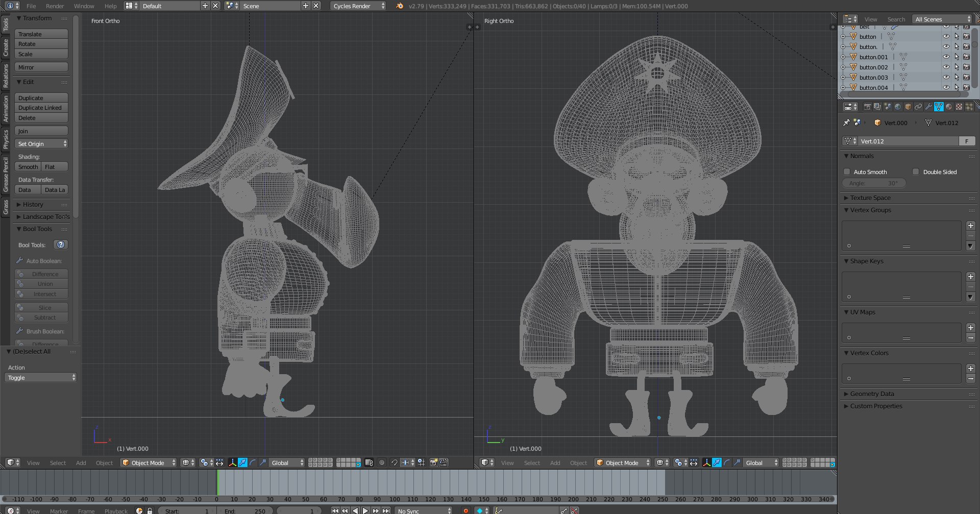Hide button.001 with its eye icon
This screenshot has height=514, width=980.
point(946,57)
